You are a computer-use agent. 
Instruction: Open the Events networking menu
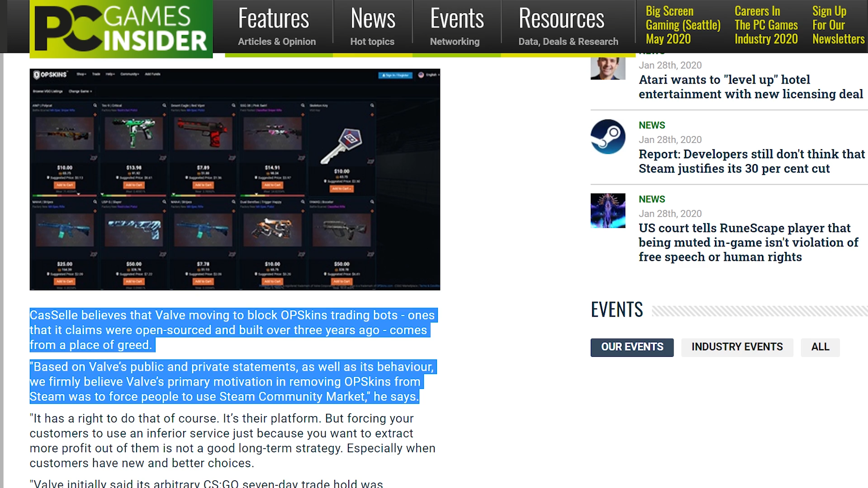tap(456, 26)
